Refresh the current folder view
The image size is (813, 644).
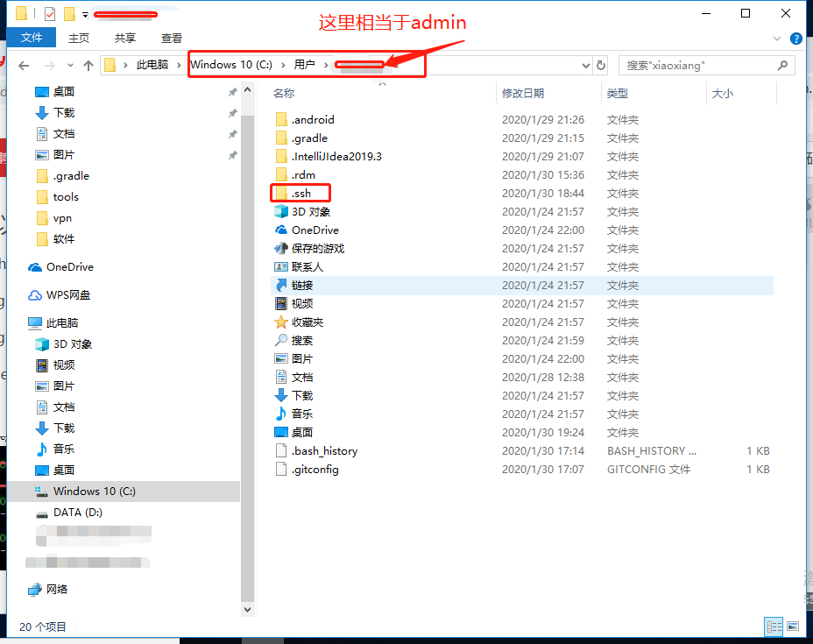[601, 66]
